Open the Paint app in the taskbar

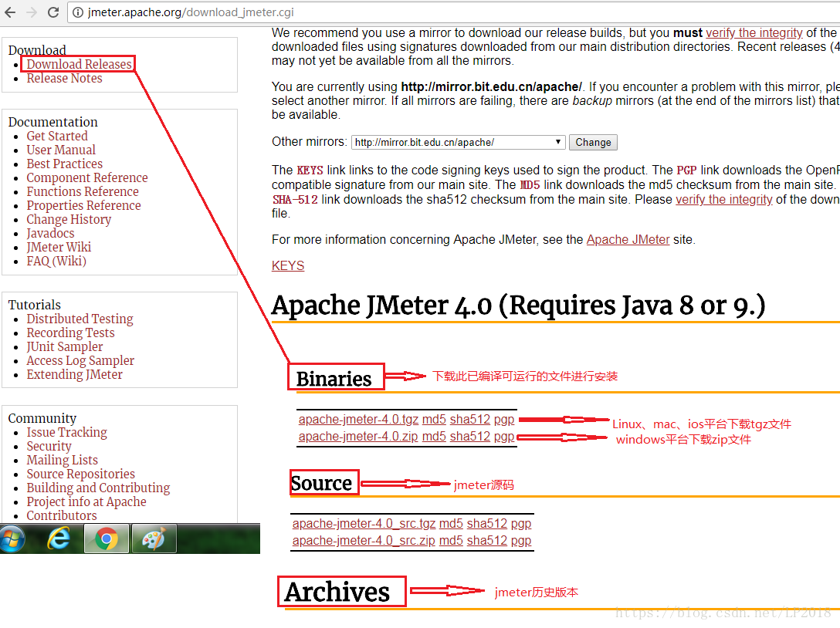(154, 539)
